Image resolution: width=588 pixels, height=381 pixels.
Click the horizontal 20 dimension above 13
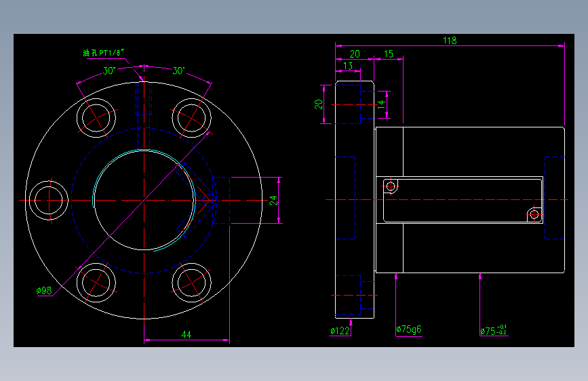tap(355, 54)
